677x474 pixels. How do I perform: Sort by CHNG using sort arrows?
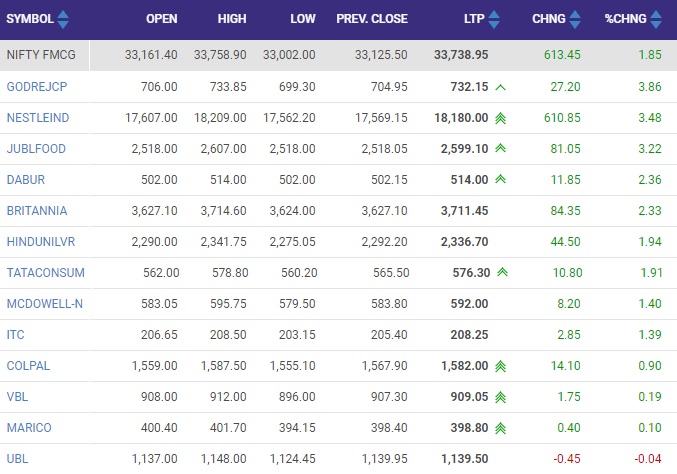575,19
